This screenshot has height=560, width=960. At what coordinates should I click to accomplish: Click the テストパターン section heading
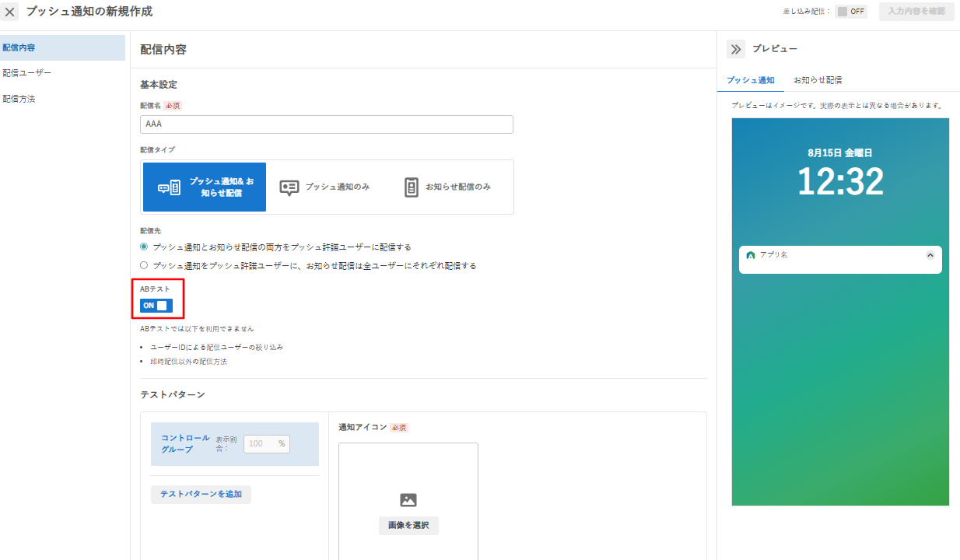[x=173, y=394]
